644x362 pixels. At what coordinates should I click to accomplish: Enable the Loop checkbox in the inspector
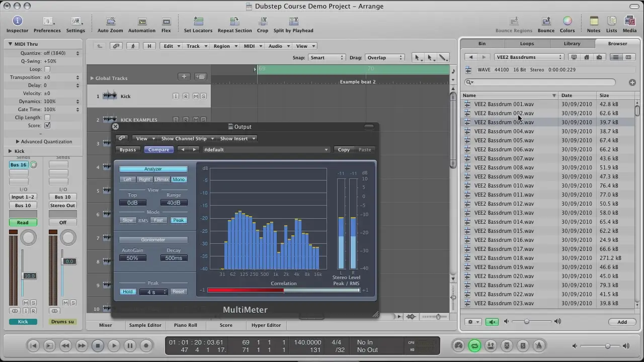tap(47, 69)
